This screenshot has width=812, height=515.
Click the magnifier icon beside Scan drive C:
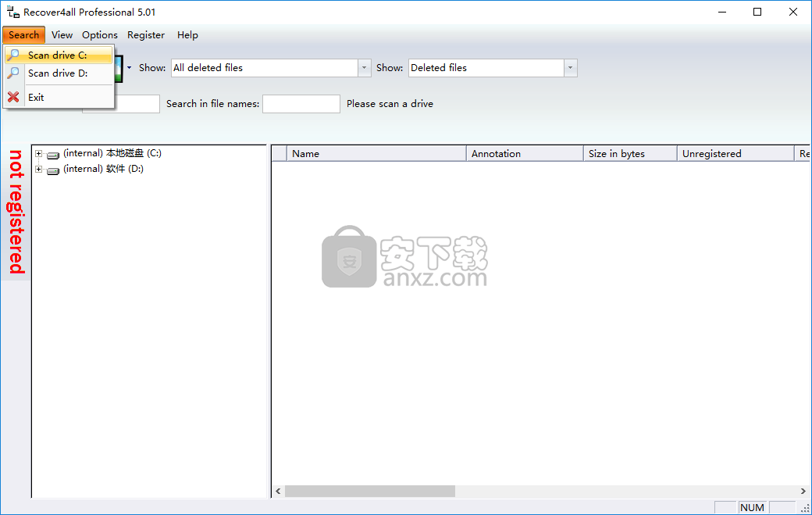click(x=13, y=55)
